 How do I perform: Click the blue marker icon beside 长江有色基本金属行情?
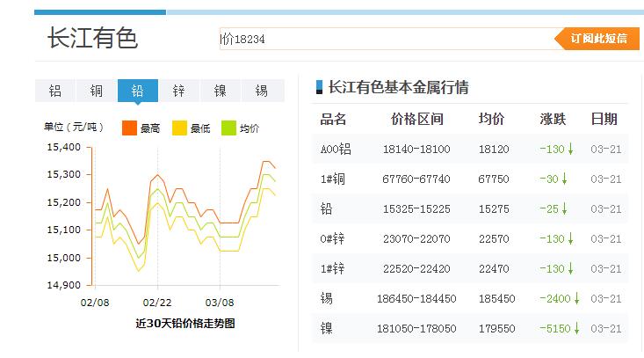tap(319, 87)
